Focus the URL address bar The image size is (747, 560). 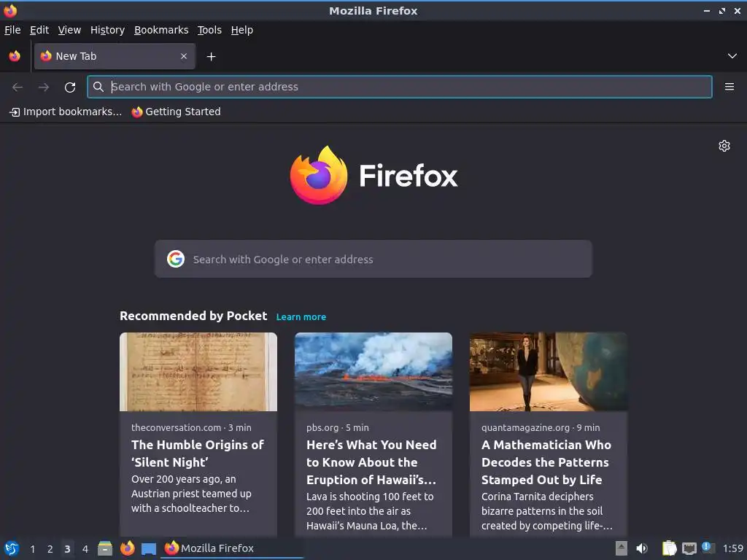point(399,87)
